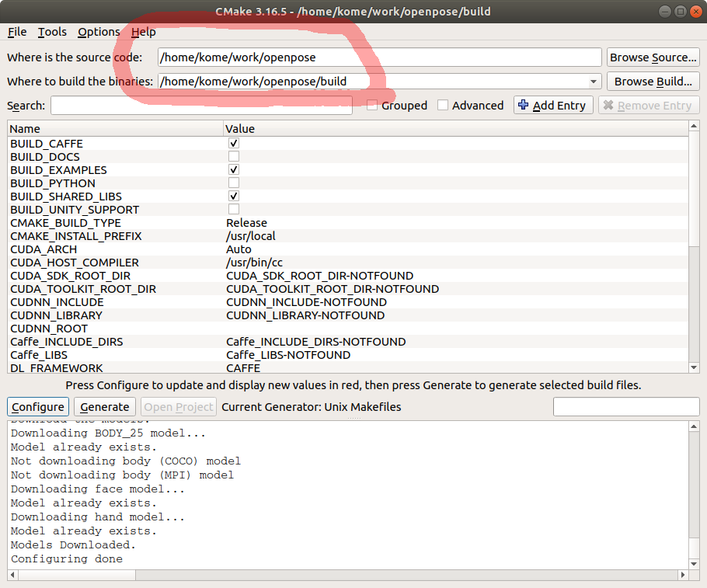Open the File menu
The width and height of the screenshot is (707, 588).
tap(16, 32)
